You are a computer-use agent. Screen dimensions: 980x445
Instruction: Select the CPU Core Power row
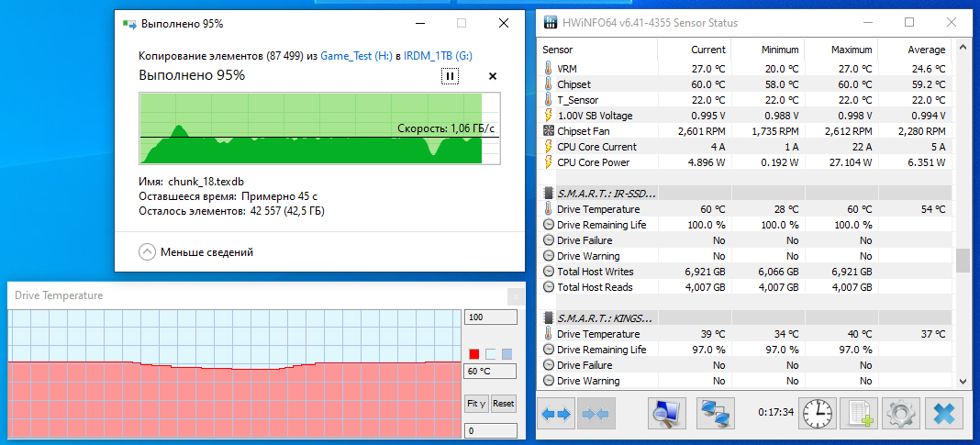(746, 162)
